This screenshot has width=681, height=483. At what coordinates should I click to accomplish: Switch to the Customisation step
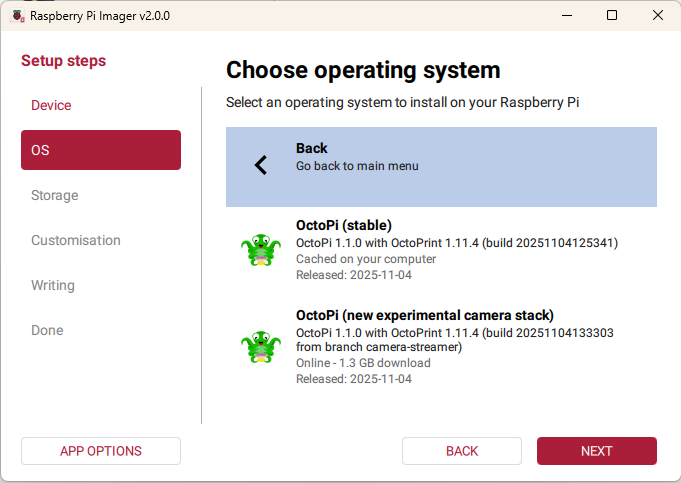click(76, 240)
